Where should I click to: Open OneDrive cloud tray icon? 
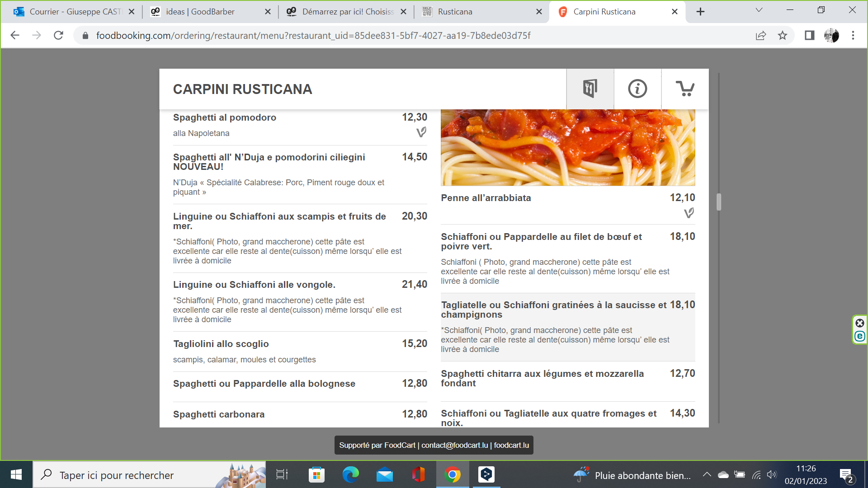[x=723, y=474]
